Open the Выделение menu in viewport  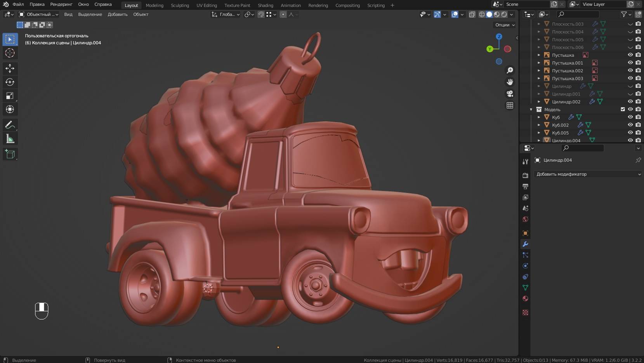pyautogui.click(x=90, y=14)
